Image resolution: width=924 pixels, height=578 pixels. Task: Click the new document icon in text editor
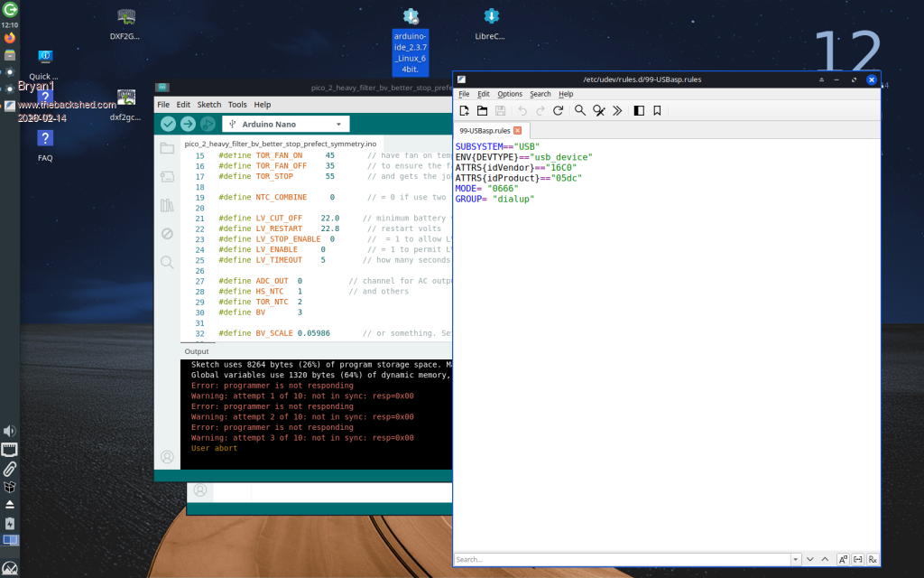click(x=464, y=110)
